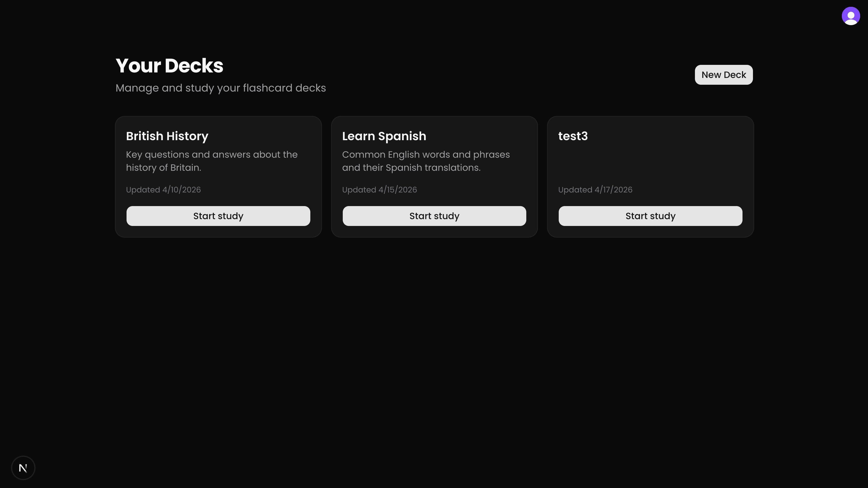Viewport: 868px width, 488px height.
Task: Select the test3 deck title
Action: tap(573, 136)
